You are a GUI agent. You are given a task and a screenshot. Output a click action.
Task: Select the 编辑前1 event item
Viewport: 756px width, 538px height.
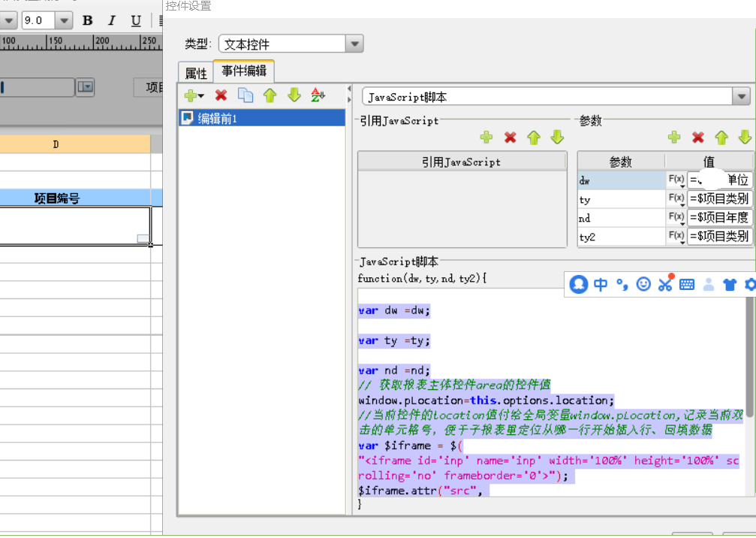pos(262,118)
